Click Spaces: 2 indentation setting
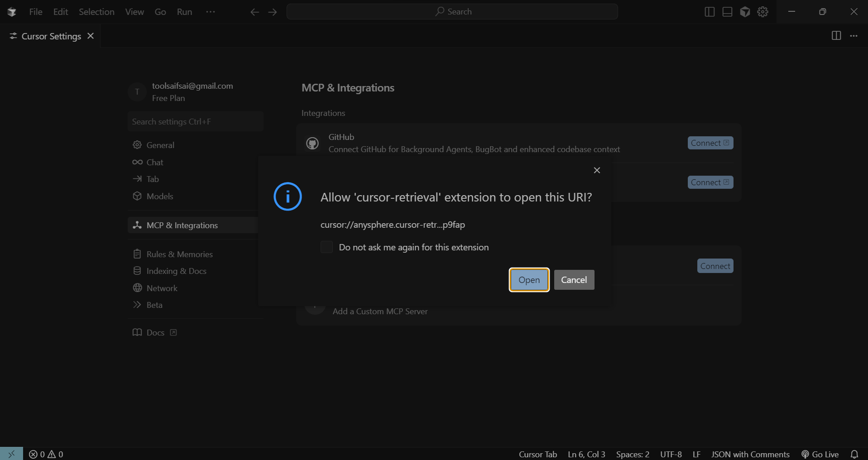 pyautogui.click(x=633, y=454)
